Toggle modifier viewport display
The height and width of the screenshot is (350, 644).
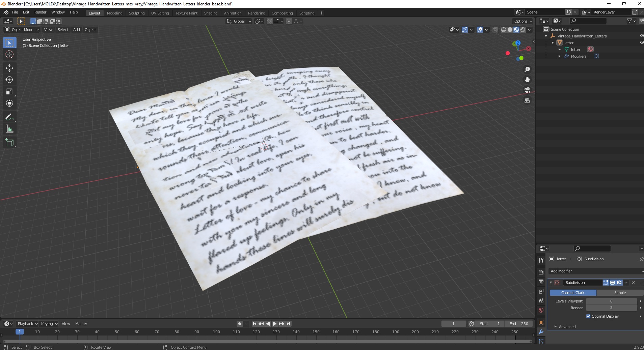coord(612,283)
